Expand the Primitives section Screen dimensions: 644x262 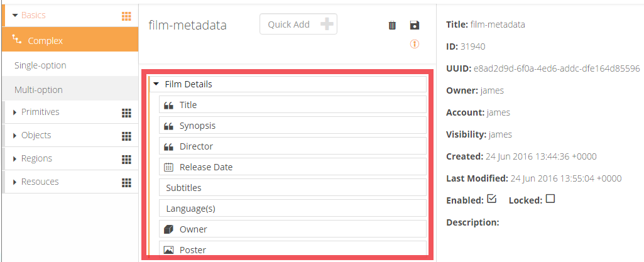16,112
